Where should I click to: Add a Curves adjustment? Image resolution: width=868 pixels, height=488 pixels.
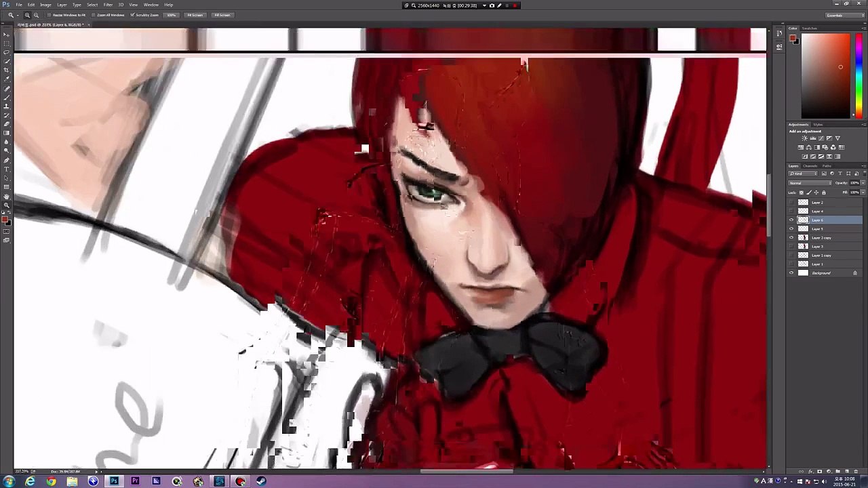pyautogui.click(x=821, y=138)
